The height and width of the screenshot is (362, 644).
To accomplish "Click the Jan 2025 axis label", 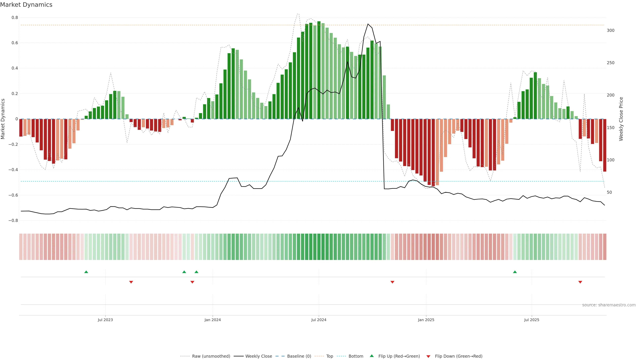I will [x=426, y=320].
